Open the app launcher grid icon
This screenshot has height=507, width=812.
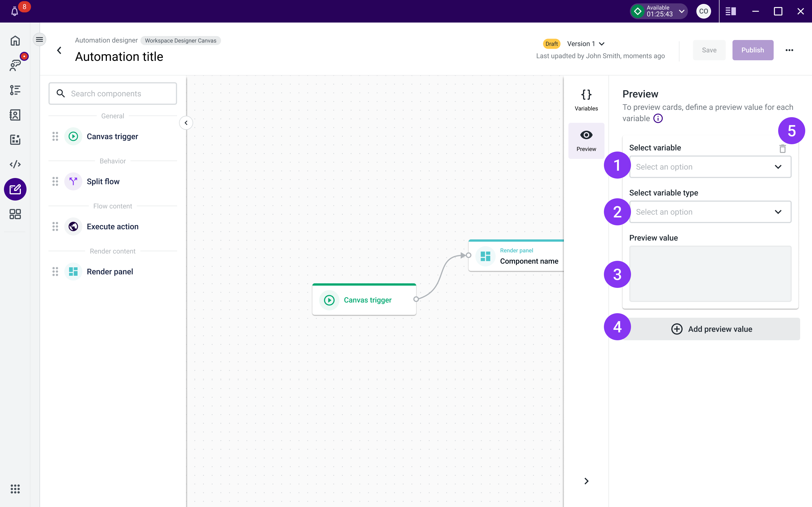pyautogui.click(x=15, y=489)
